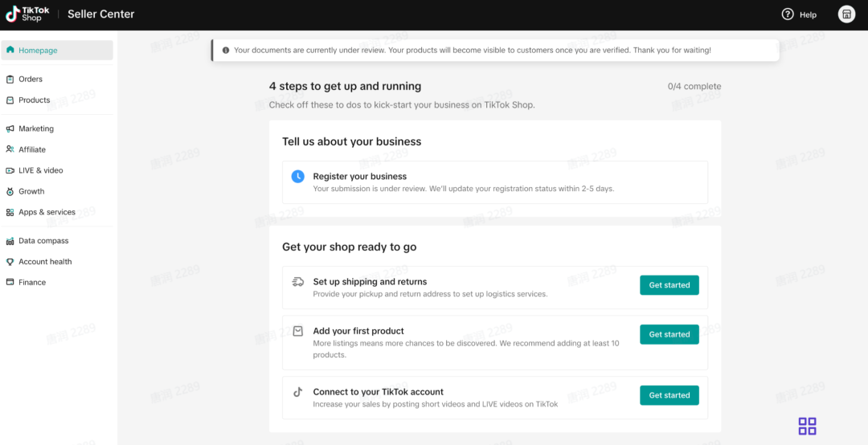Viewport: 868px width, 445px height.
Task: Open Data compass in sidebar
Action: (43, 241)
